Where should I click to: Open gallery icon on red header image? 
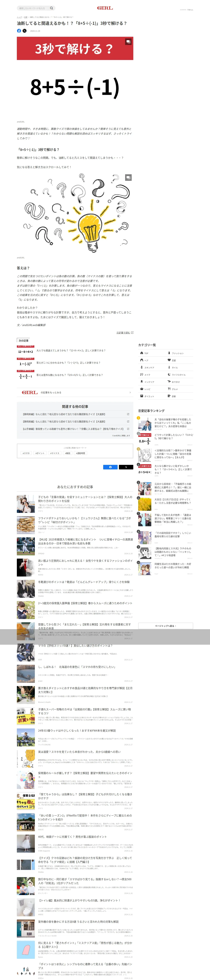coord(128,41)
